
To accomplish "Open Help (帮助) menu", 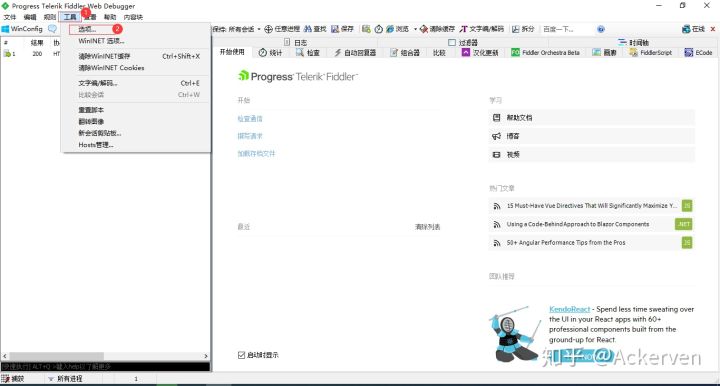I will (x=110, y=17).
